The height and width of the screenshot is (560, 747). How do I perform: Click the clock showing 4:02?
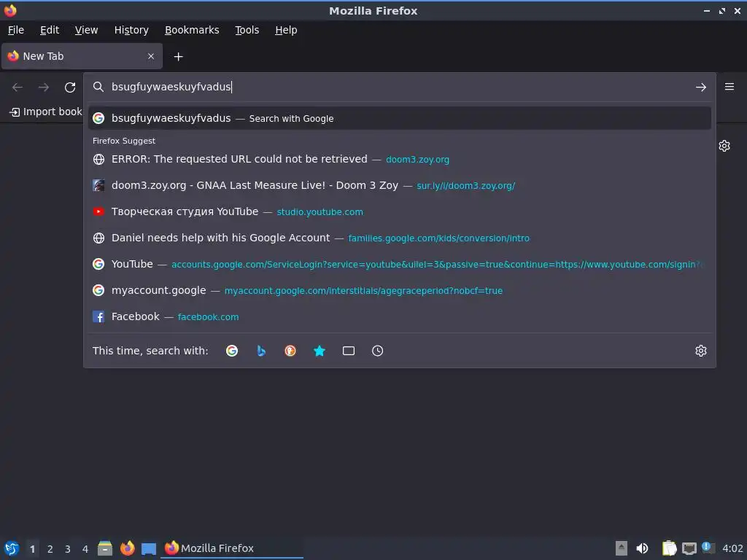coord(732,548)
